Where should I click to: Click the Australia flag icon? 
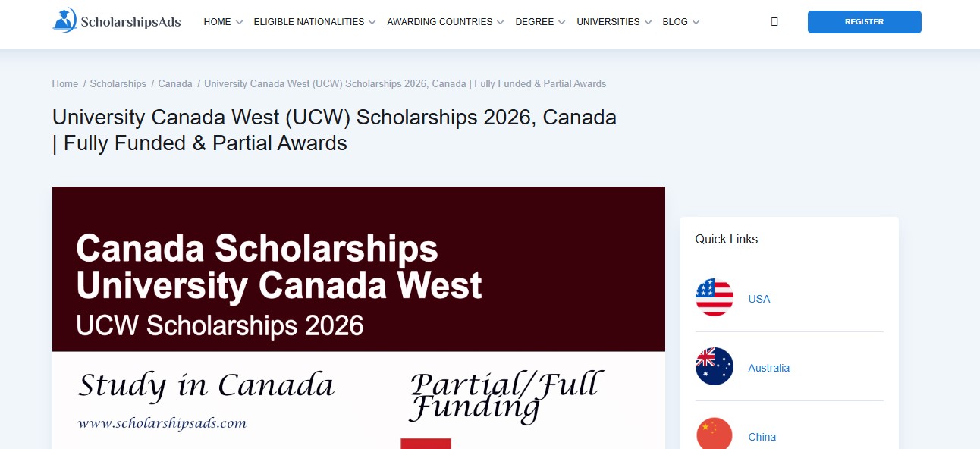click(714, 367)
